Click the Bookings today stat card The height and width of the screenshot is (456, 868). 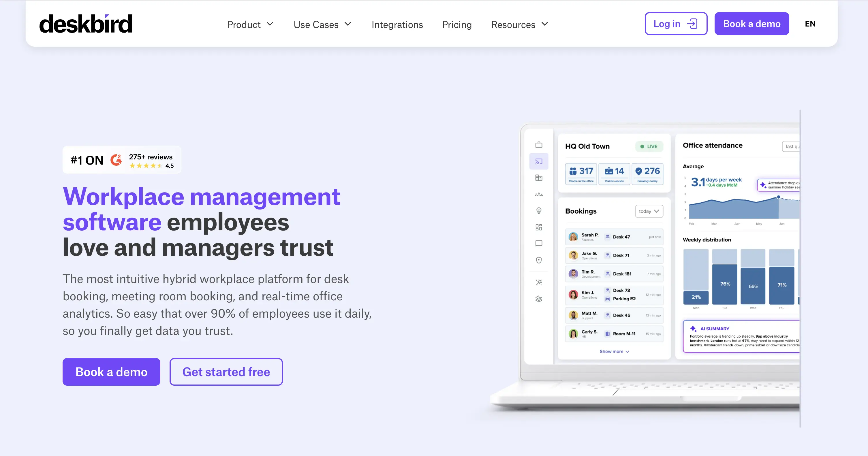pos(647,174)
